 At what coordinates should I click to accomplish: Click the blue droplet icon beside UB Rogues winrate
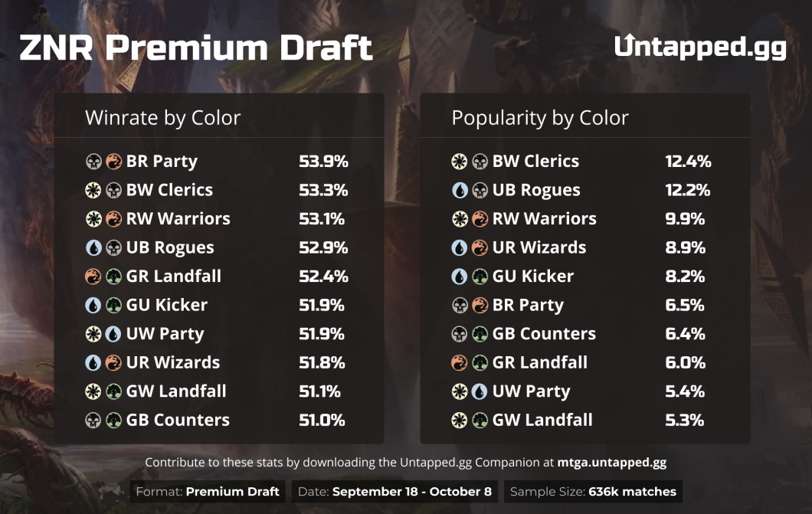[93, 248]
